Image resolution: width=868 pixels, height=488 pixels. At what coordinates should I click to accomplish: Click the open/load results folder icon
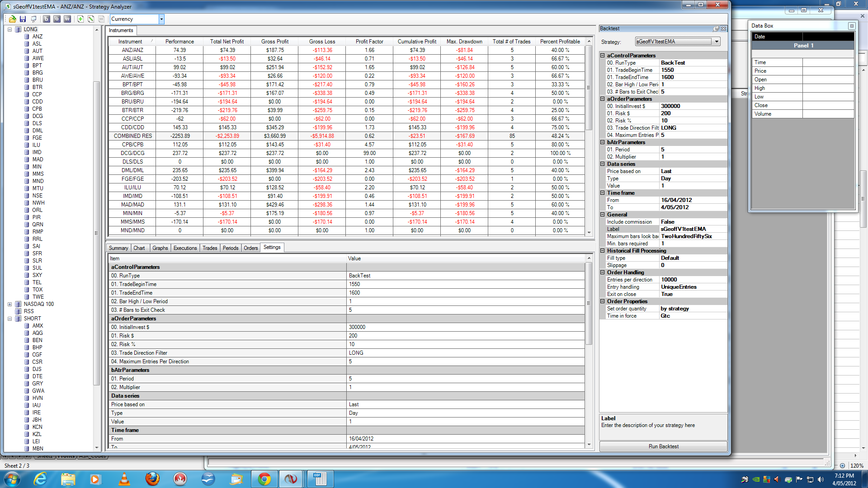[12, 19]
